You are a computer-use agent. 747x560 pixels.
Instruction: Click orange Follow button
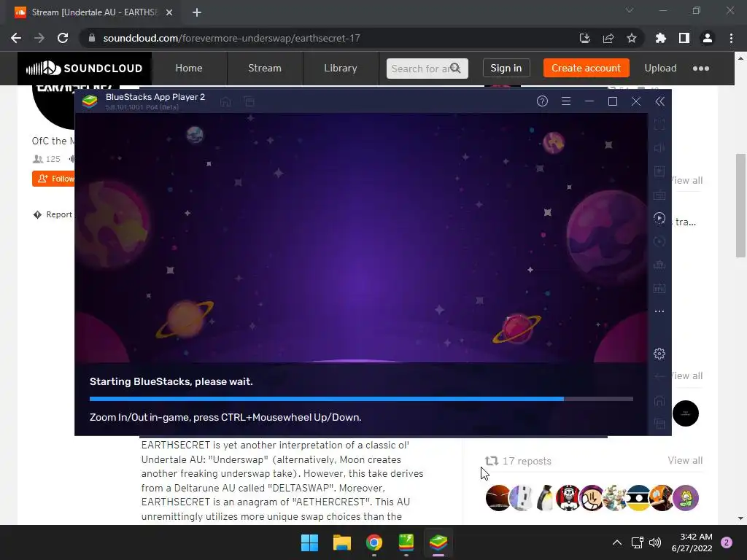(x=53, y=179)
